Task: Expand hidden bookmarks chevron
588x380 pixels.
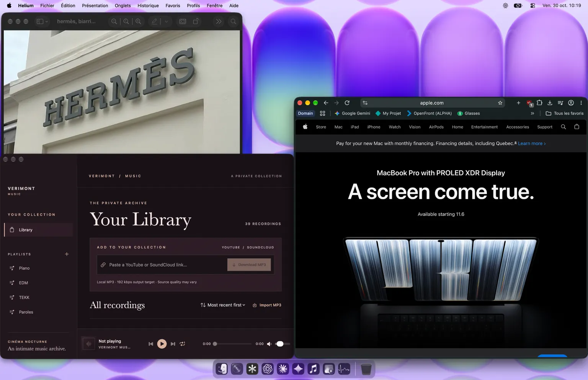Action: click(x=532, y=113)
